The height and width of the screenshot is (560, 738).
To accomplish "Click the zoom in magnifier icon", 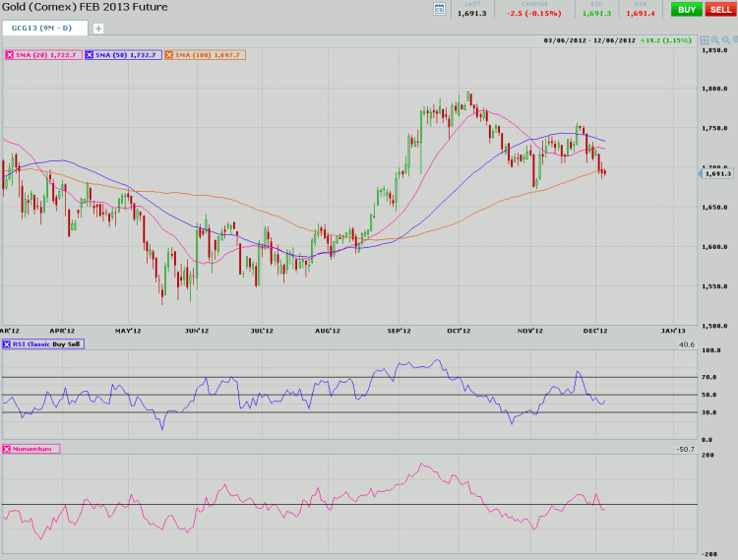I will [x=713, y=40].
